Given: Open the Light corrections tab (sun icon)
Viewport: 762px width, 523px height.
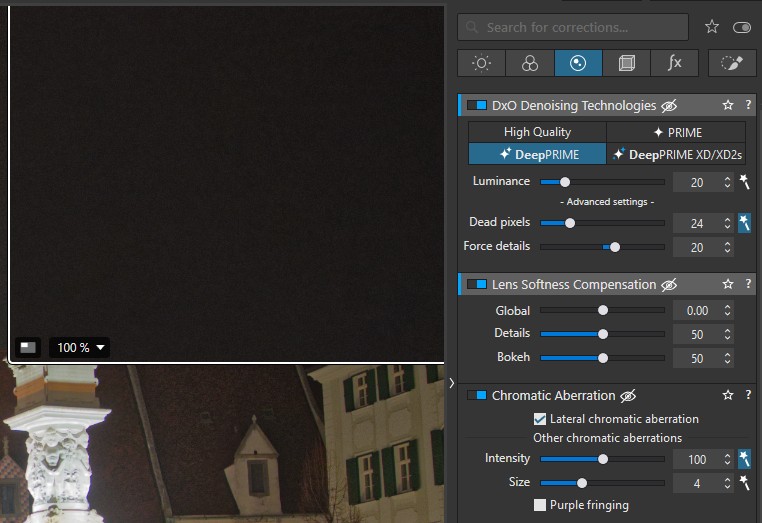Looking at the screenshot, I should [x=481, y=63].
